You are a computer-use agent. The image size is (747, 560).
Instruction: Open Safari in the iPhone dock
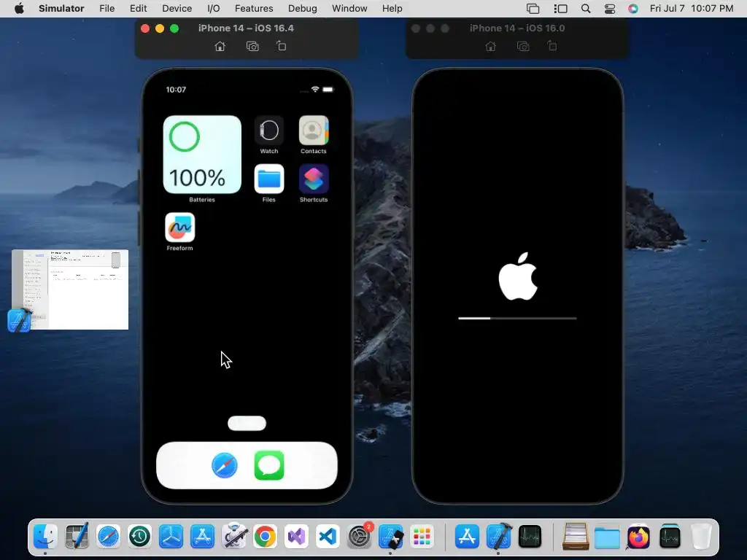(x=225, y=465)
